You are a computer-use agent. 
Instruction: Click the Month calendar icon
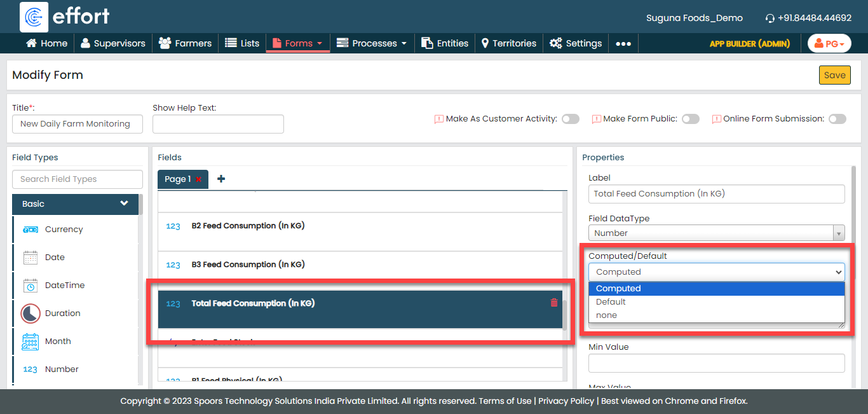[x=31, y=342]
